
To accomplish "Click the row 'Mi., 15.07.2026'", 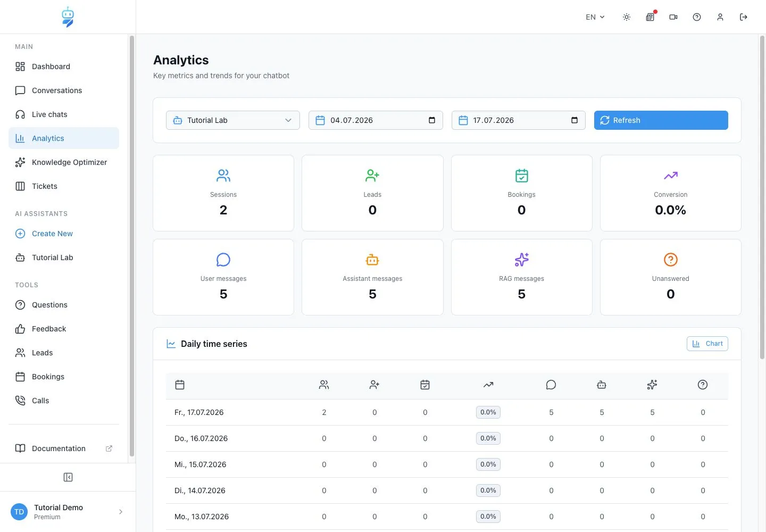I will point(447,464).
